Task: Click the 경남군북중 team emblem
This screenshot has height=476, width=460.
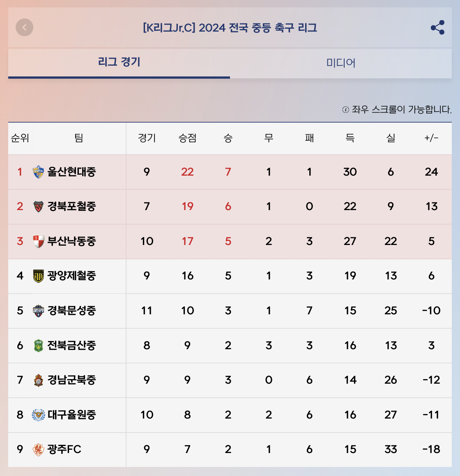Action: tap(38, 380)
